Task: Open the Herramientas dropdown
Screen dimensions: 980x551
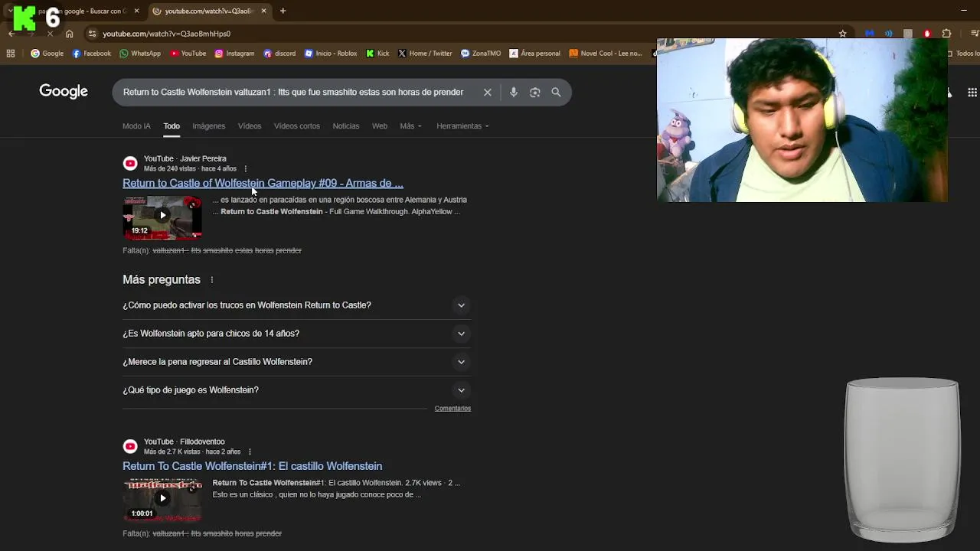Action: click(462, 126)
